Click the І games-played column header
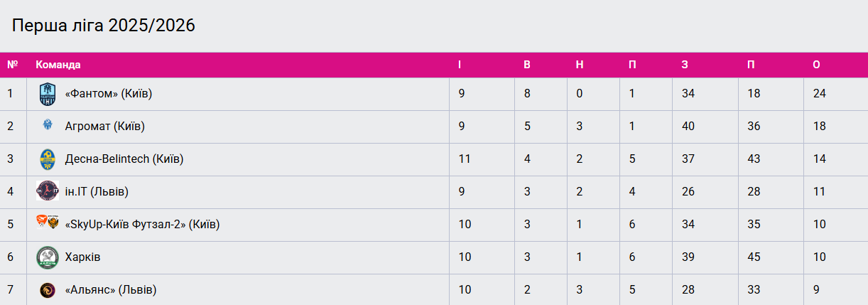The image size is (868, 305). (460, 65)
